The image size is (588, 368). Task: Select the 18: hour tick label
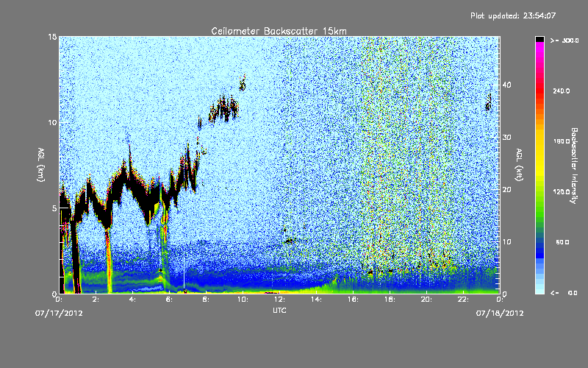(390, 300)
